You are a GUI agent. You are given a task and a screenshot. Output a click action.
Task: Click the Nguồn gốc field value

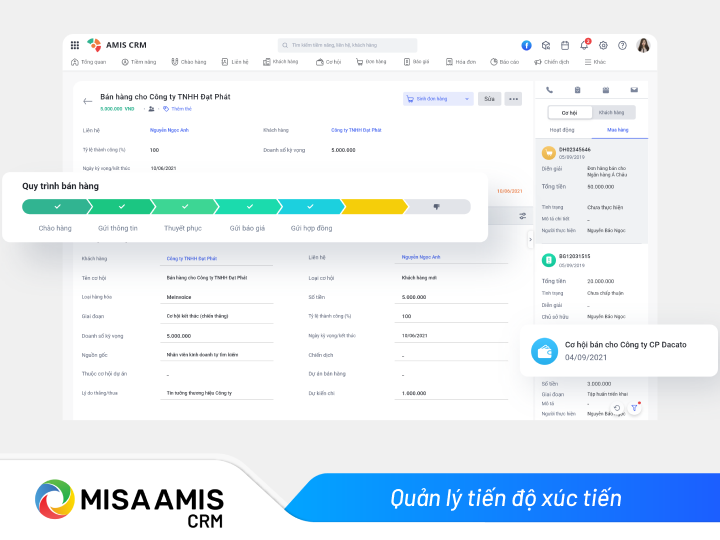tap(217, 354)
